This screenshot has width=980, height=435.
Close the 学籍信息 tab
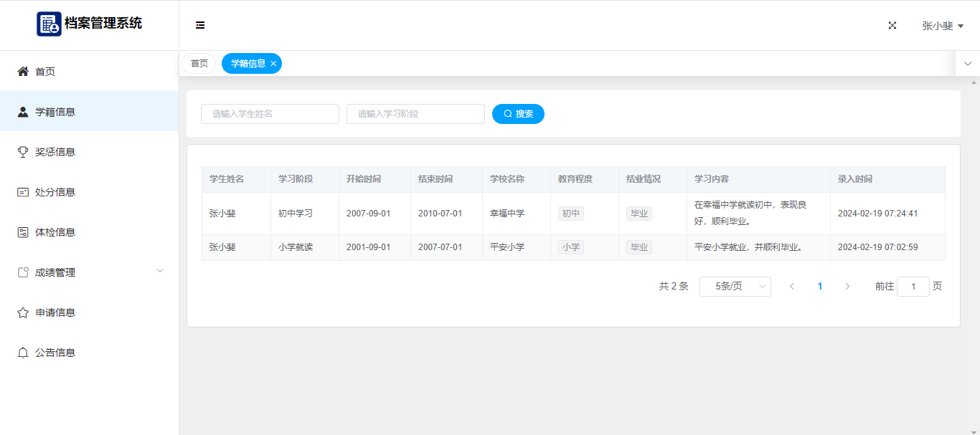coord(273,64)
